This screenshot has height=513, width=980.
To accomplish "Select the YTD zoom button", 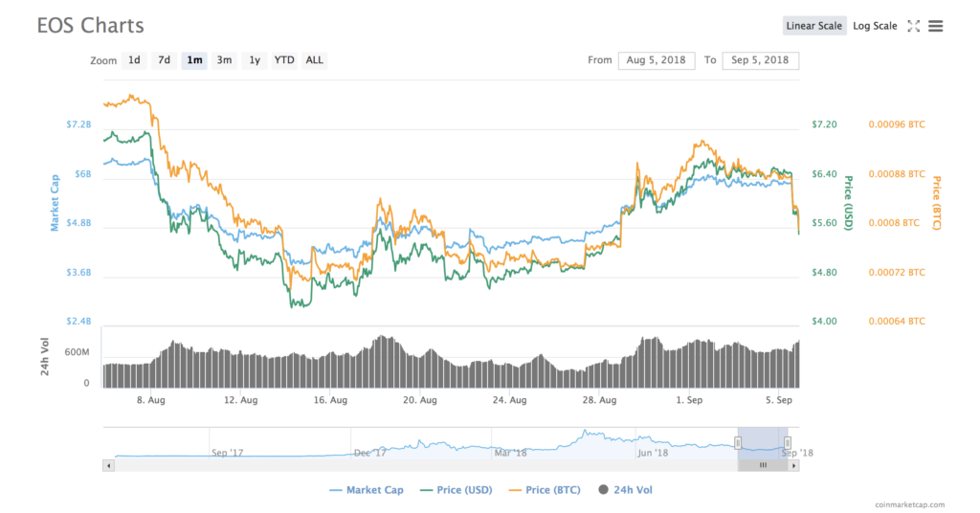I will 284,60.
